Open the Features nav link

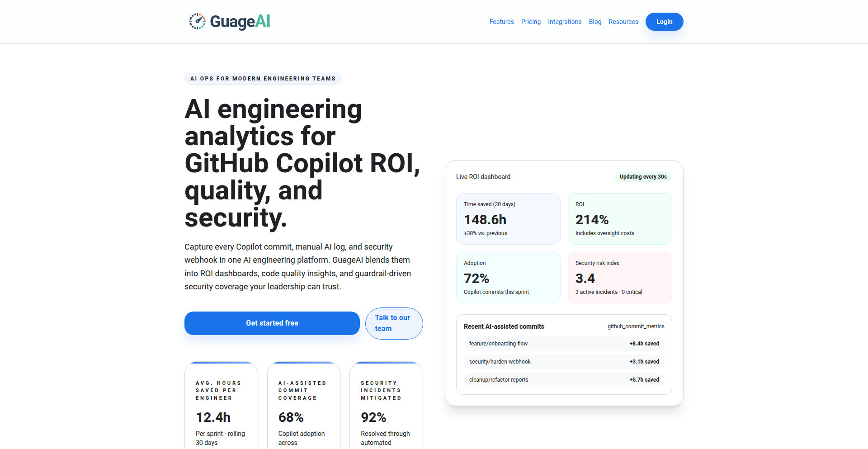501,22
